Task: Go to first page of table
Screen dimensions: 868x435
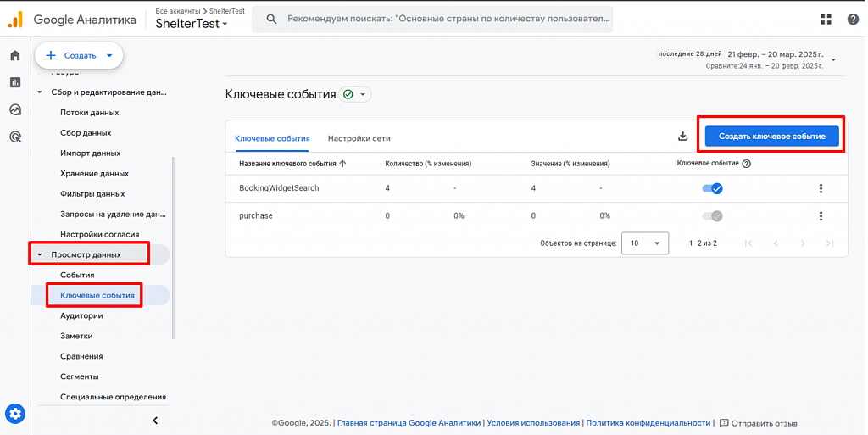Action: pyautogui.click(x=748, y=243)
